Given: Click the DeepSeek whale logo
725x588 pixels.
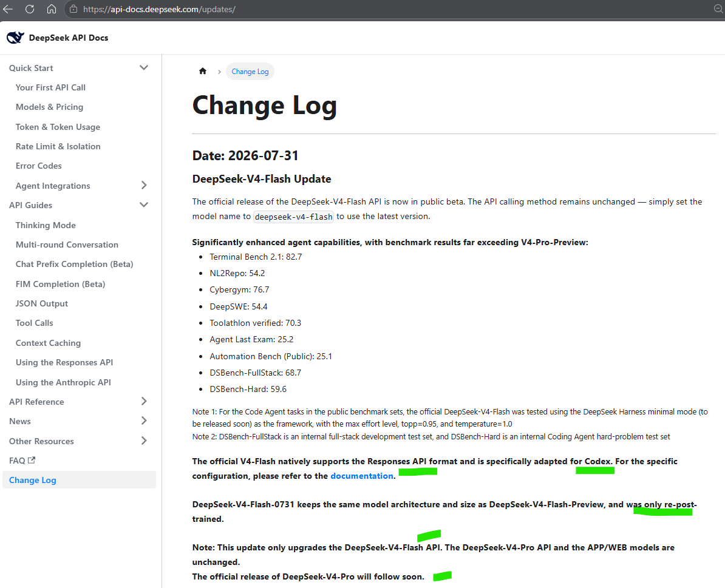Looking at the screenshot, I should coord(15,38).
